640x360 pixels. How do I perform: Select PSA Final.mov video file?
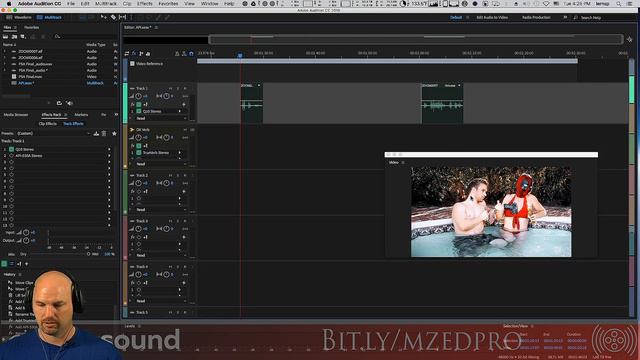click(30, 77)
